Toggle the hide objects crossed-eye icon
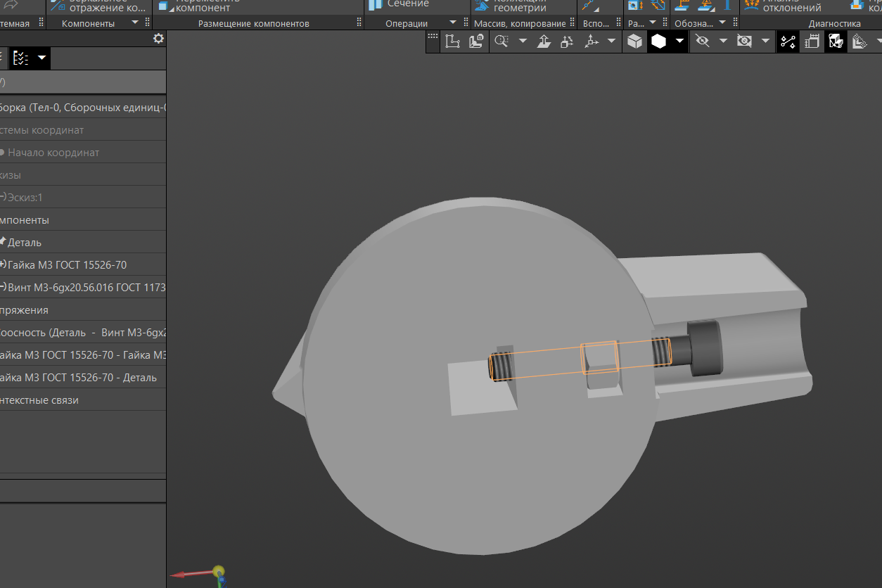 pyautogui.click(x=702, y=41)
